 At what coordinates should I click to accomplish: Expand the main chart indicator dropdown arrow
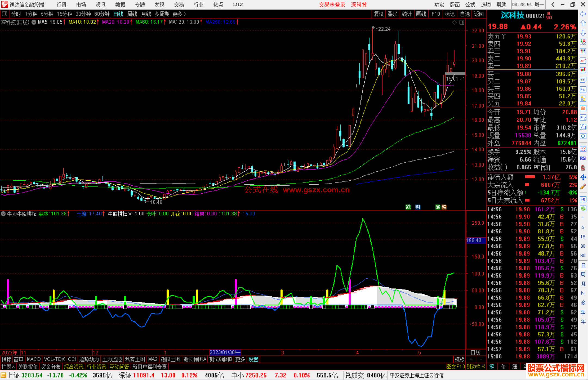coord(34,22)
